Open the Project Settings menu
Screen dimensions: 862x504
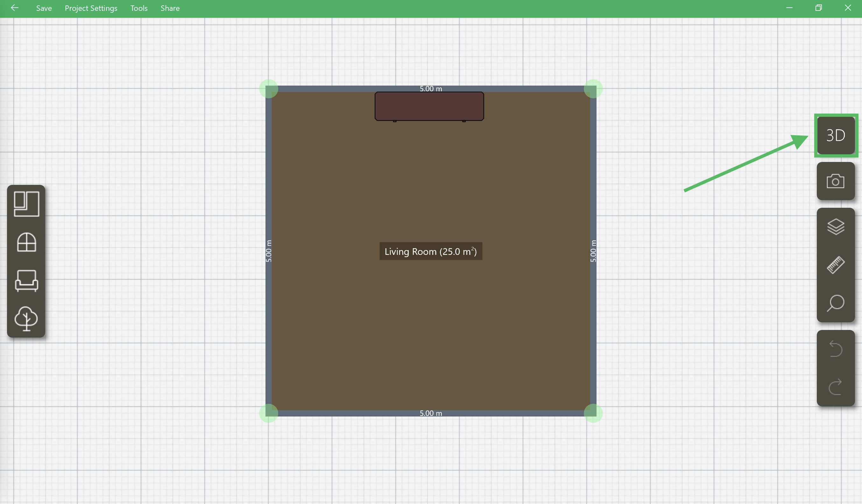click(91, 8)
